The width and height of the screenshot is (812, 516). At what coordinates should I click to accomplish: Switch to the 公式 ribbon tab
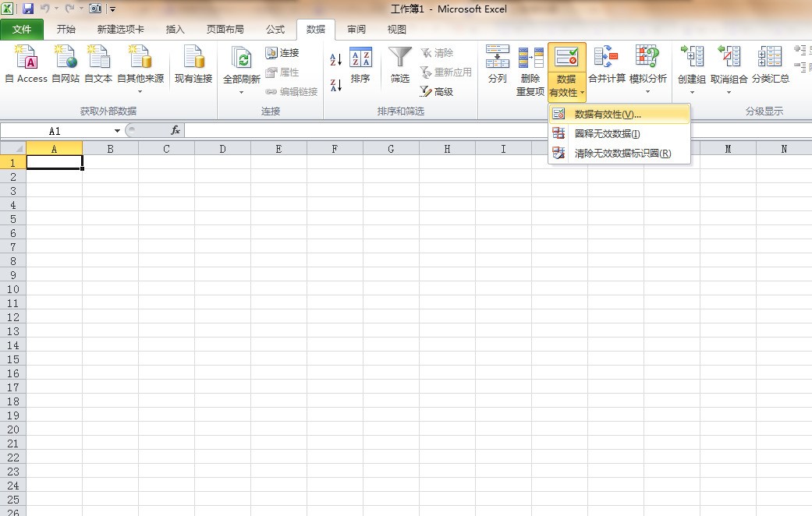click(275, 30)
